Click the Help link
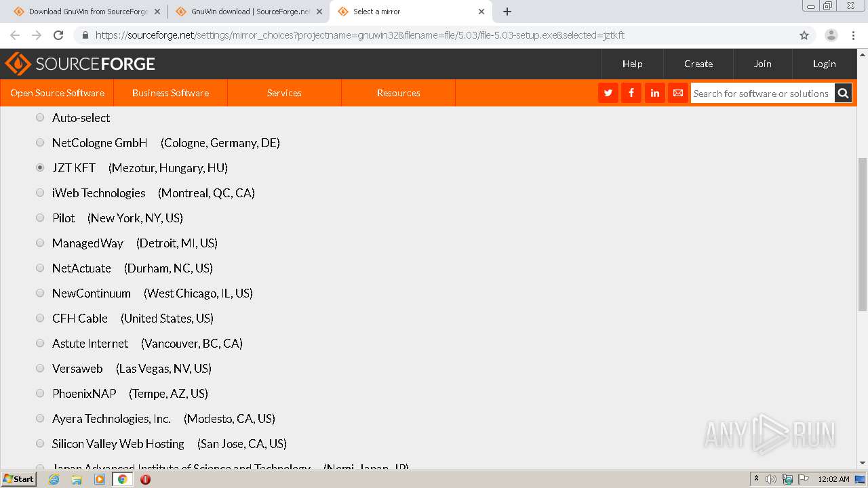 tap(633, 64)
